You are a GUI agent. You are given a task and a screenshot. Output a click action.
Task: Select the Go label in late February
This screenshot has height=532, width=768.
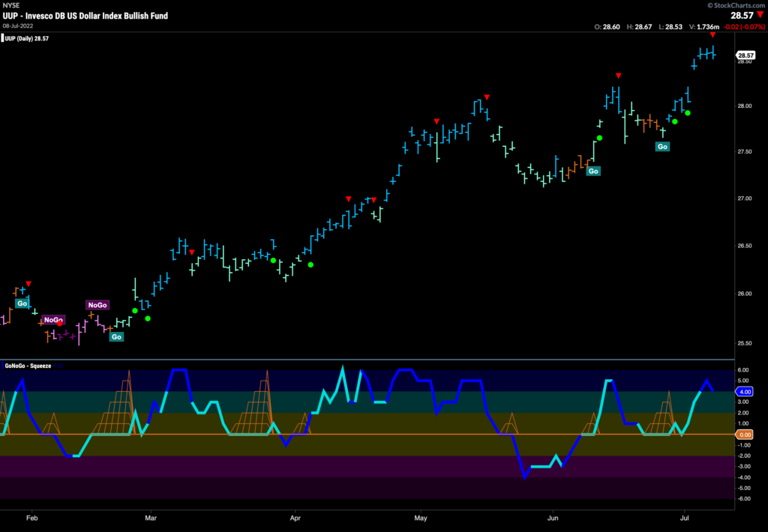(x=116, y=336)
